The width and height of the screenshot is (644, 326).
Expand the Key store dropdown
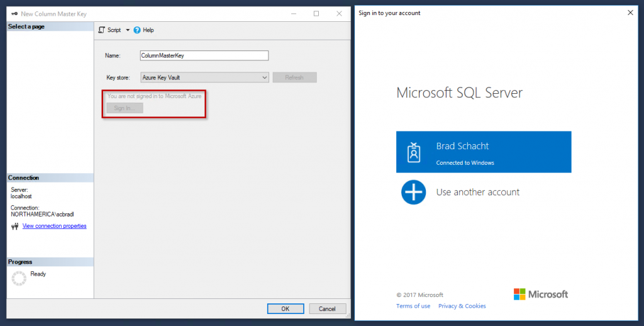pos(265,77)
